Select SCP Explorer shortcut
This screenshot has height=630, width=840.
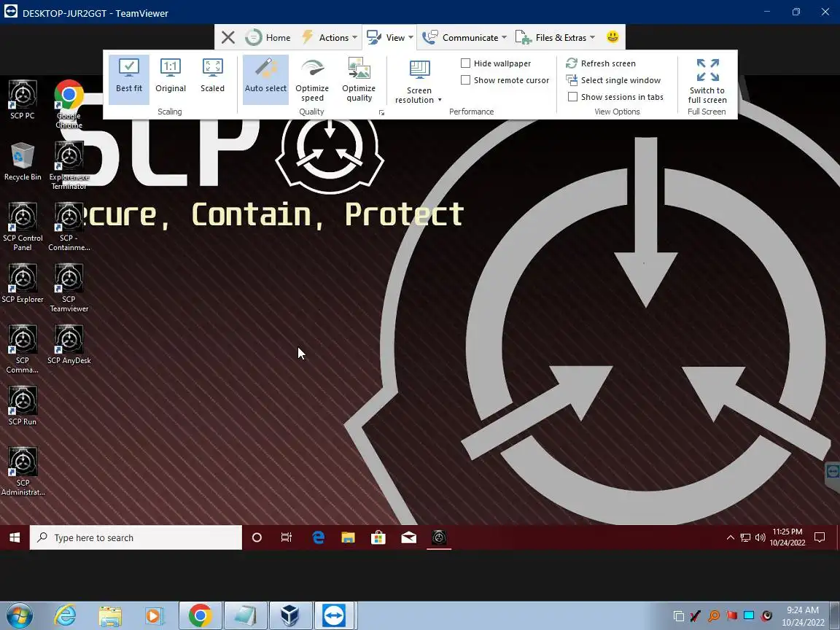23,284
